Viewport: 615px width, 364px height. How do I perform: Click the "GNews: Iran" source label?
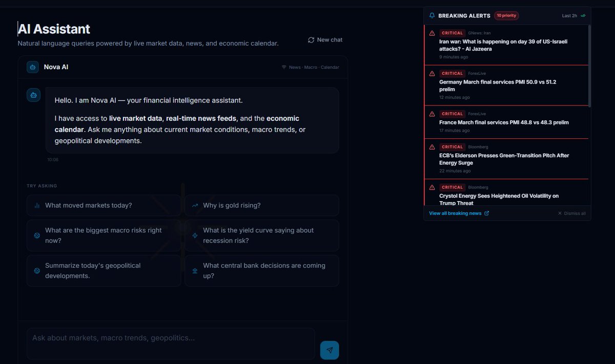coord(479,33)
